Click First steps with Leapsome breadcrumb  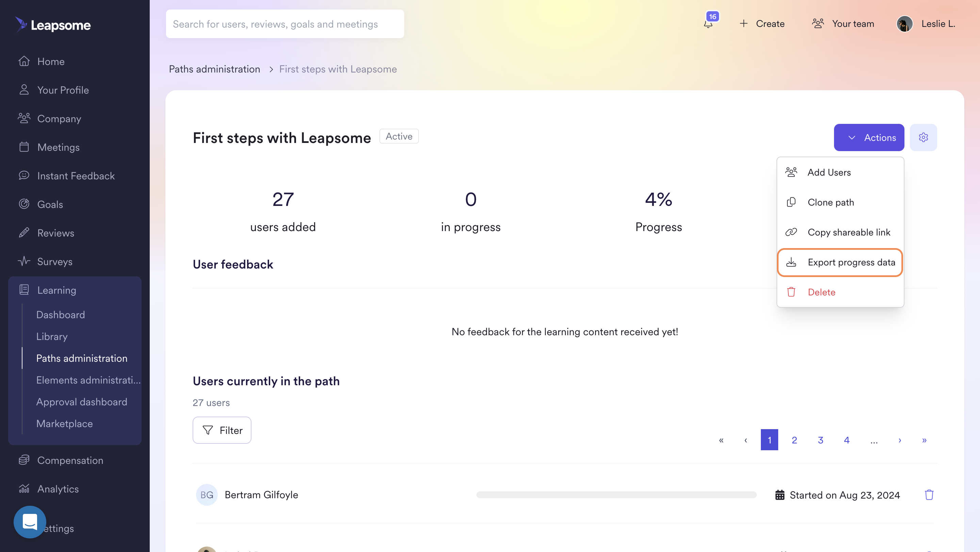tap(338, 69)
